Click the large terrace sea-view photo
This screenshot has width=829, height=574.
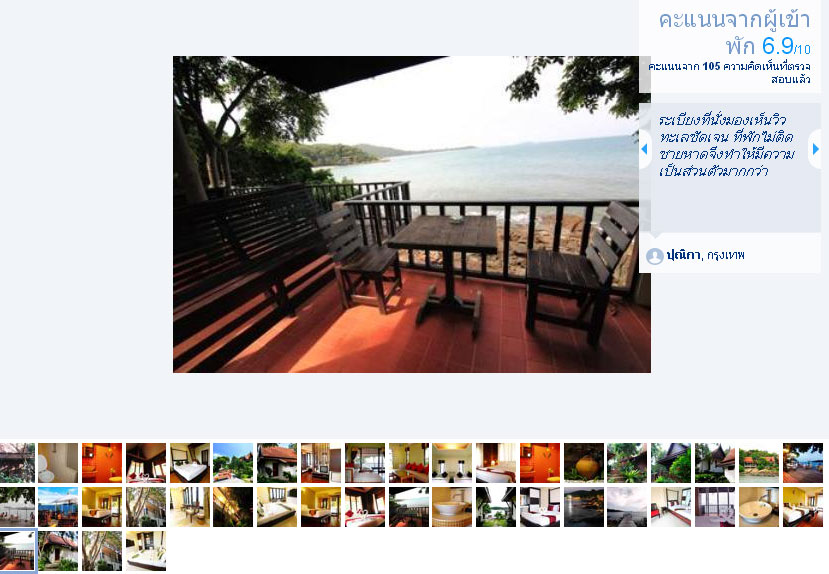coord(411,214)
